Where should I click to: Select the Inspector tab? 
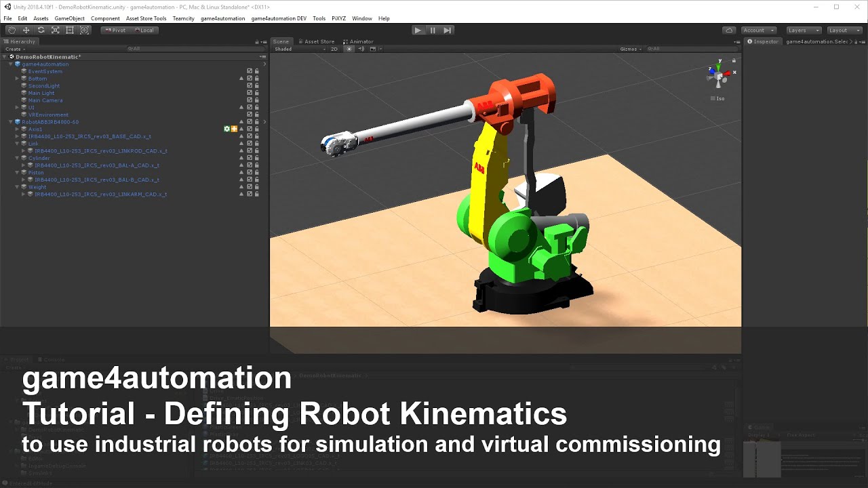[763, 41]
